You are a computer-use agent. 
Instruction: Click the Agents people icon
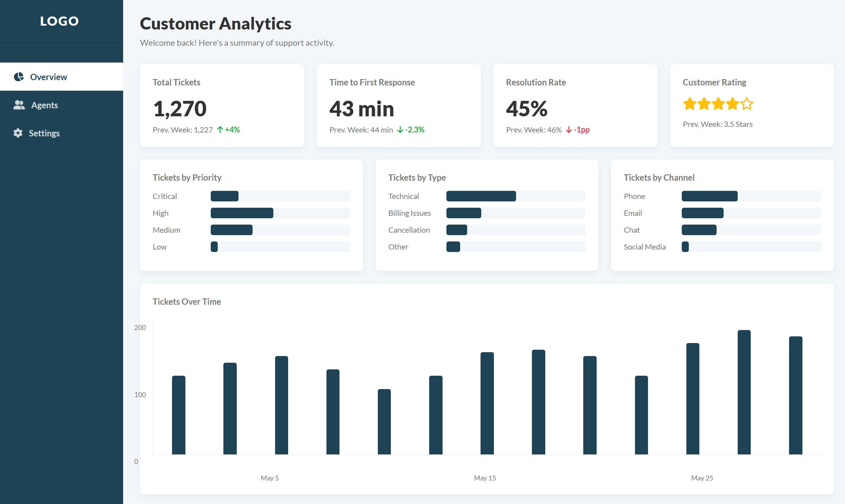(x=19, y=105)
